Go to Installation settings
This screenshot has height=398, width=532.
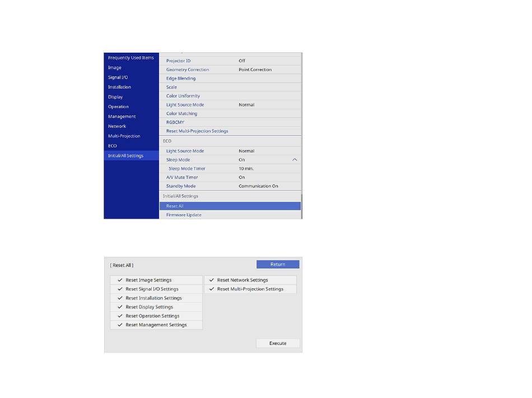(x=131, y=87)
